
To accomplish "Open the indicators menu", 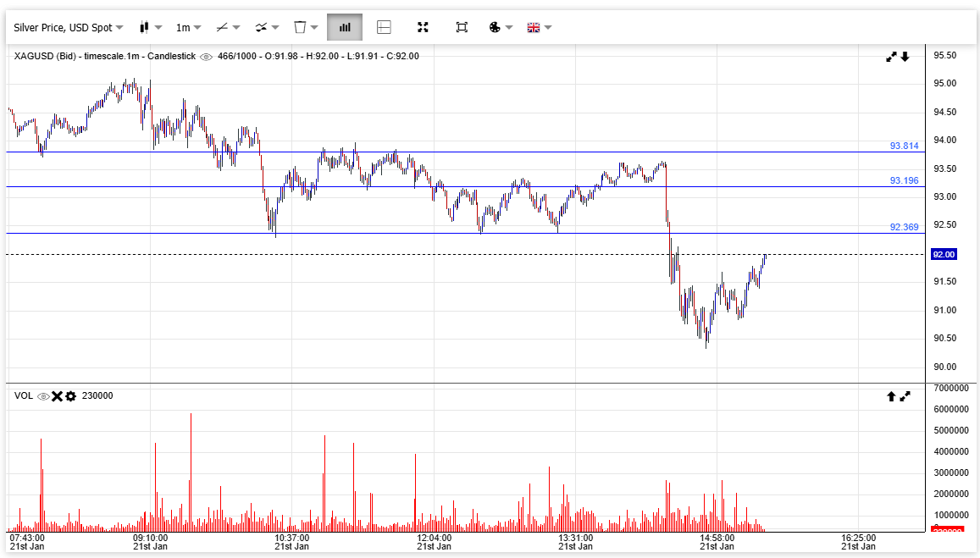I will pos(267,27).
